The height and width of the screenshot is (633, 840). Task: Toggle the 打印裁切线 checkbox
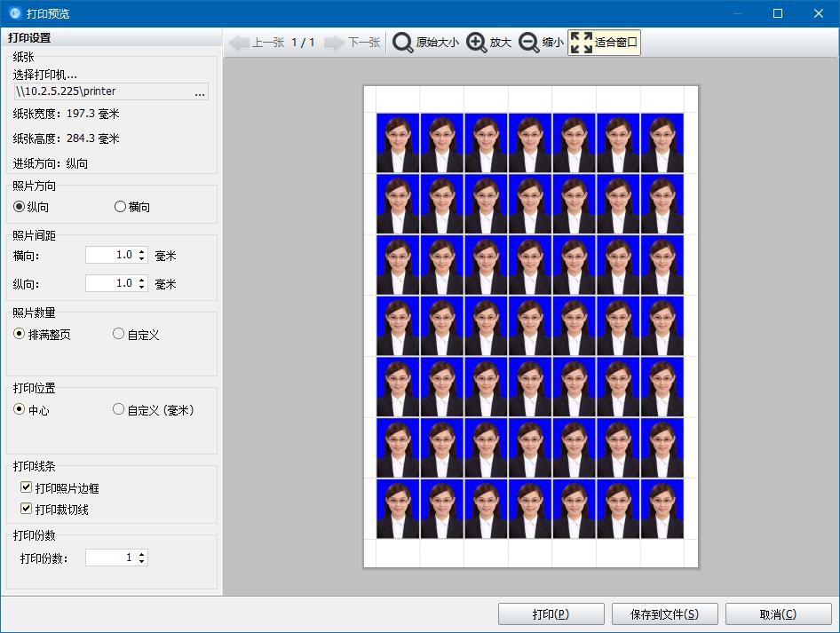pos(26,508)
